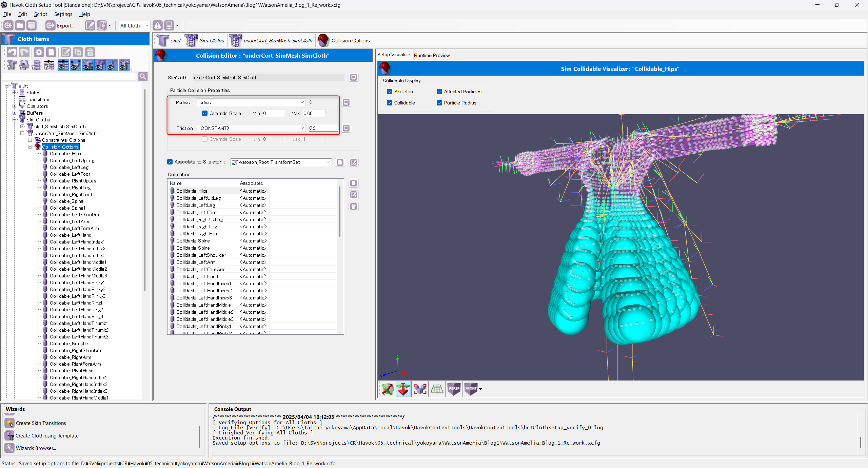868x468 pixels.
Task: Uncheck the Collidable display checkbox
Action: 390,103
